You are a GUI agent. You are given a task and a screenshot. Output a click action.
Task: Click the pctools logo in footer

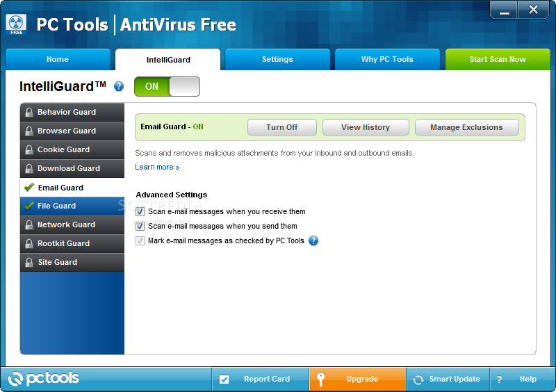click(x=44, y=379)
